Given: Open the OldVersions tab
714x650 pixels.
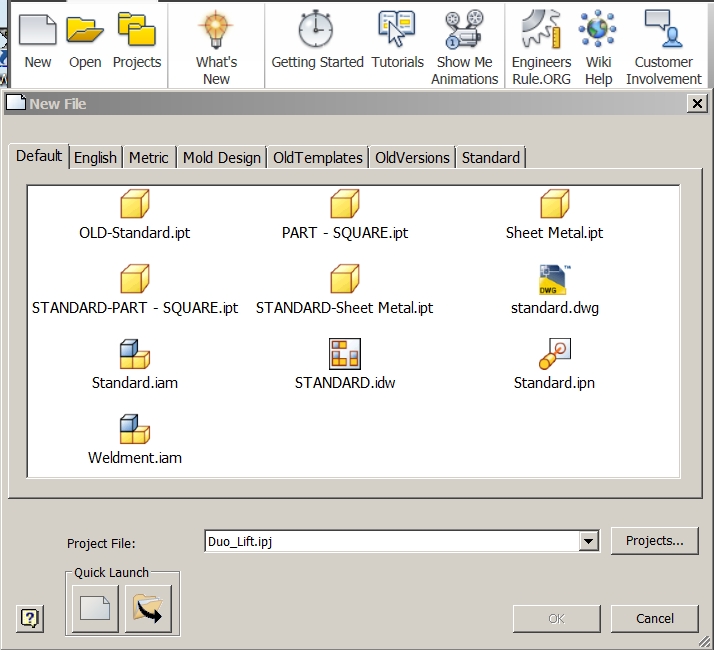Looking at the screenshot, I should pos(413,158).
